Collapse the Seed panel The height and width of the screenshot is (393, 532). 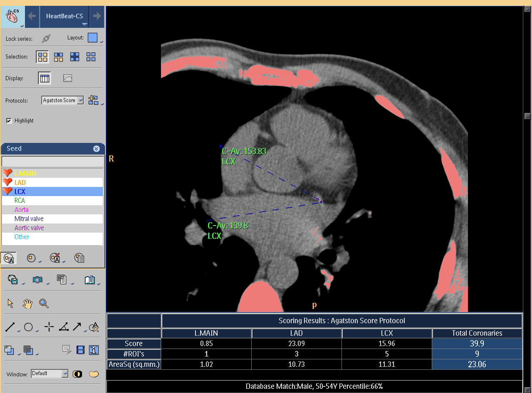(x=97, y=149)
